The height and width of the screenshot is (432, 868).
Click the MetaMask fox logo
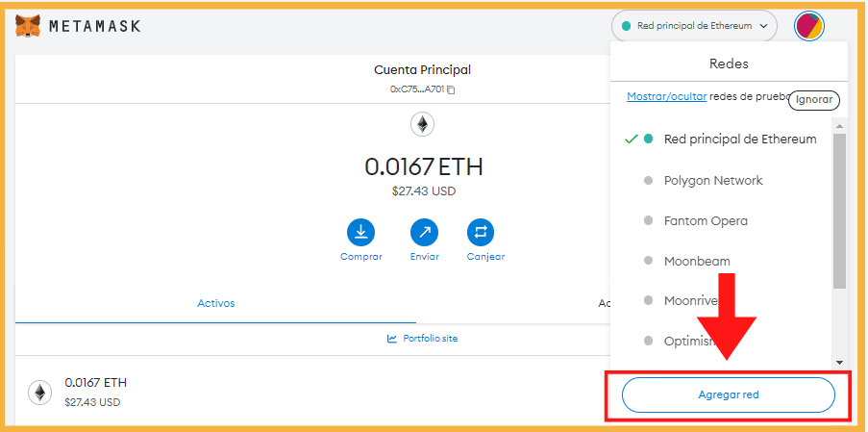coord(28,26)
